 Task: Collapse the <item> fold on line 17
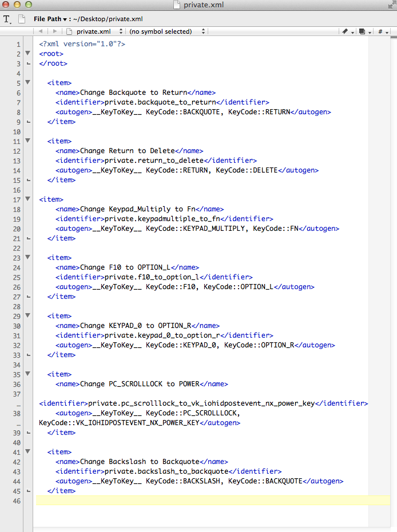point(28,199)
